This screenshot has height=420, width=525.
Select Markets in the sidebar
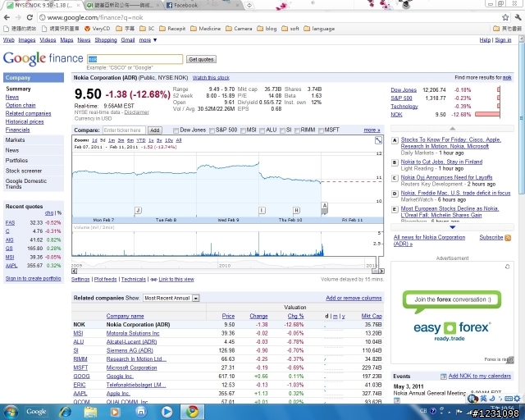click(x=34, y=140)
